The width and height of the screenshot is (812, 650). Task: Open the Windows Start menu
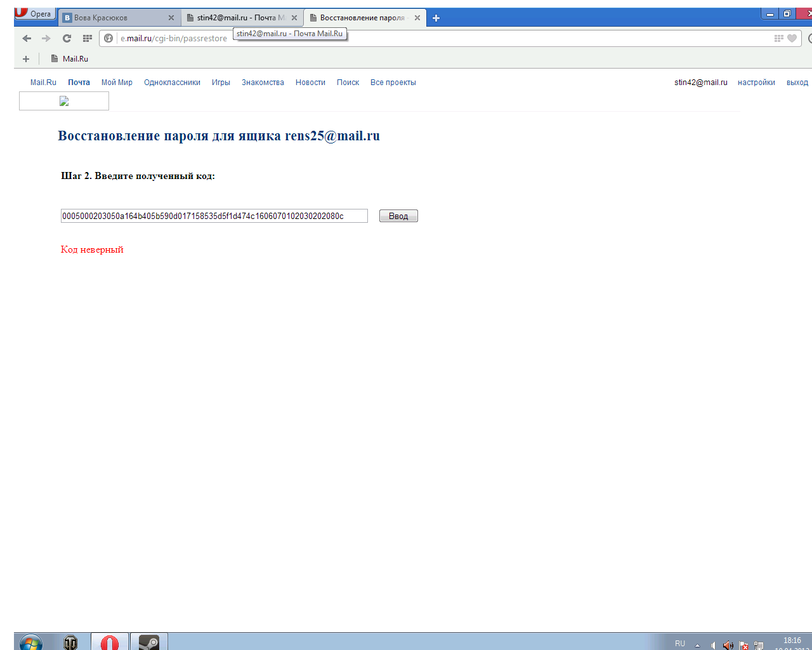[31, 642]
